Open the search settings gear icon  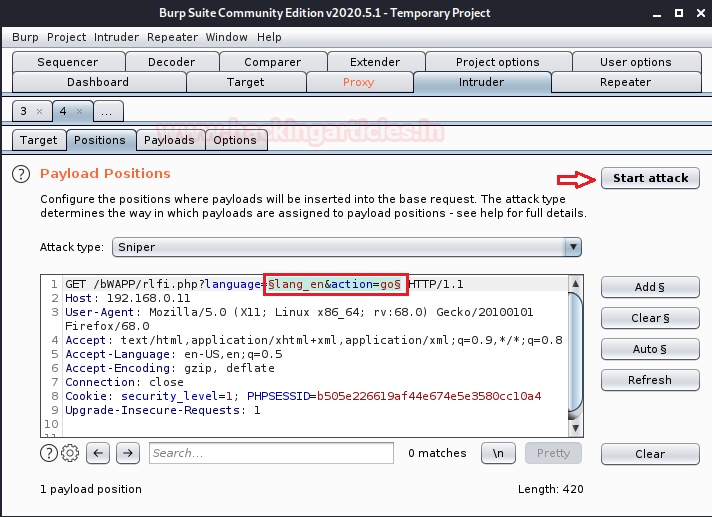click(70, 453)
